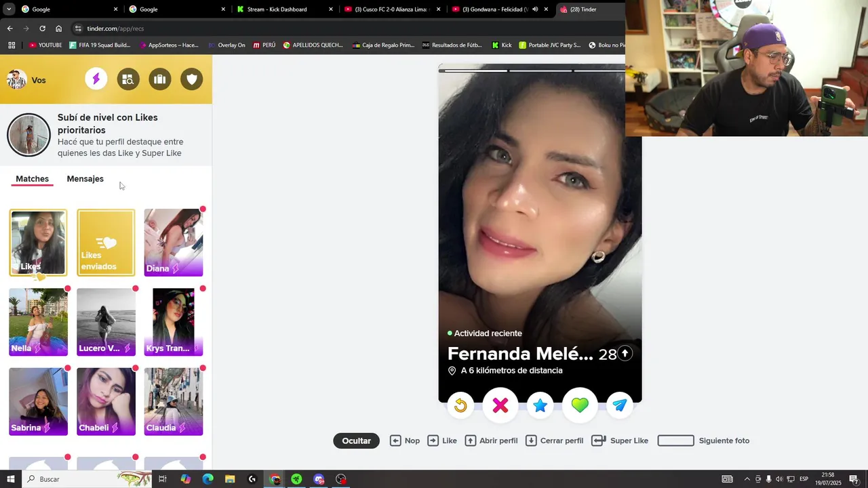Click the browser home icon
This screenshot has height=488, width=868.
pos(58,28)
